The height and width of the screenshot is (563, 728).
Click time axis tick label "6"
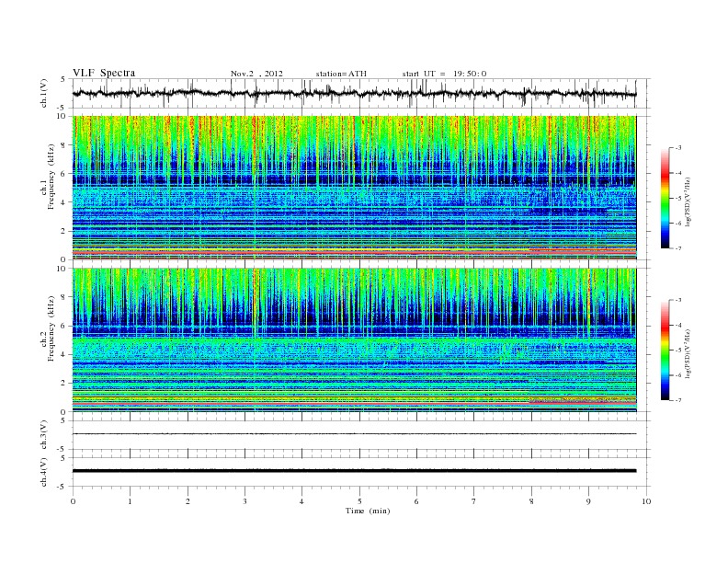[416, 501]
